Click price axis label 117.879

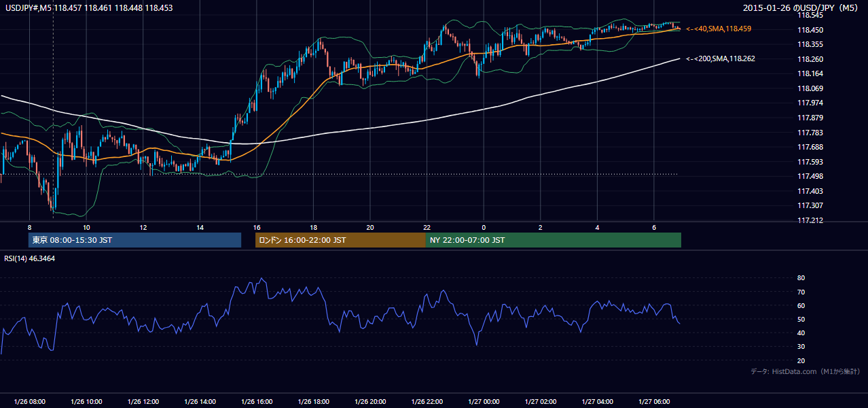pos(810,118)
